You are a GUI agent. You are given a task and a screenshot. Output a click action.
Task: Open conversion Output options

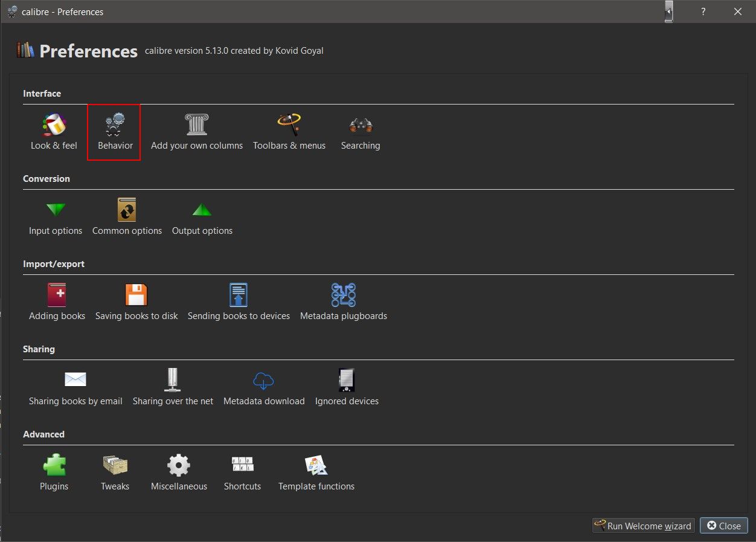click(202, 218)
